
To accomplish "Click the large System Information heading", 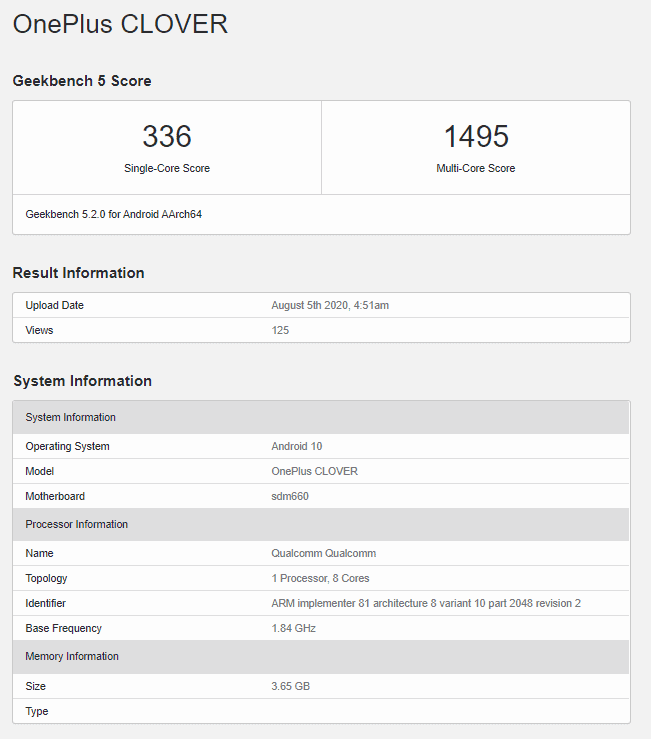I will (82, 381).
